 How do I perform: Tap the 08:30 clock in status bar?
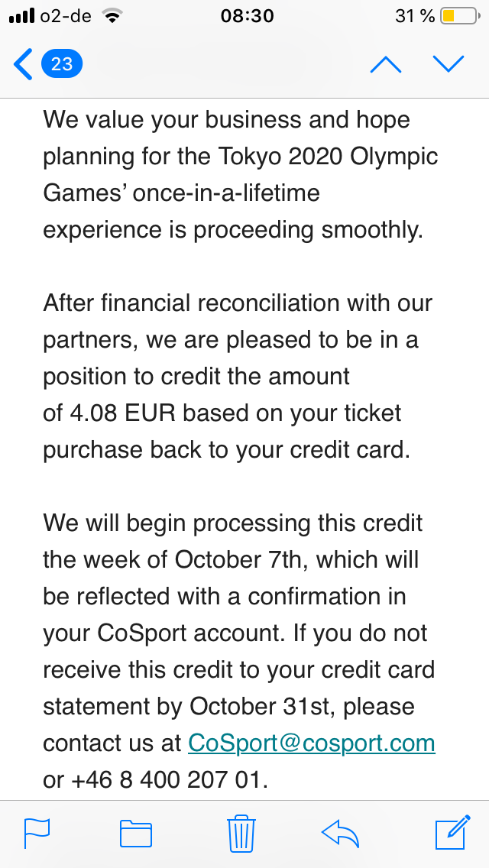click(x=246, y=15)
